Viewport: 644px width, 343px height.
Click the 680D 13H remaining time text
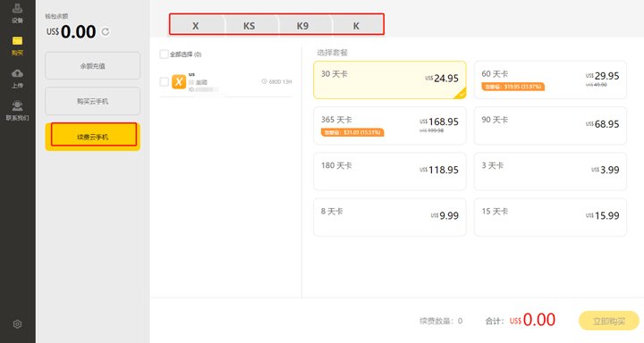[x=280, y=81]
